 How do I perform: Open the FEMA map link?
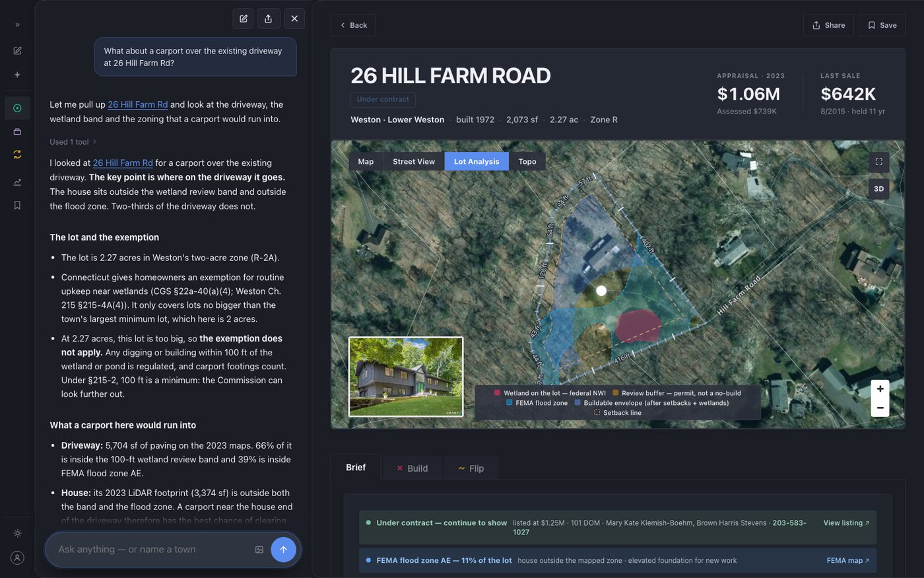point(848,561)
